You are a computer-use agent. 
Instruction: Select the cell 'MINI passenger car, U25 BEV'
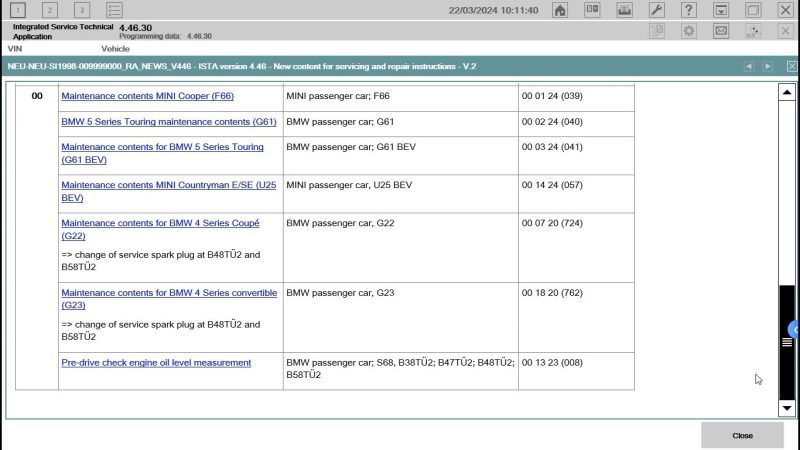(401, 194)
